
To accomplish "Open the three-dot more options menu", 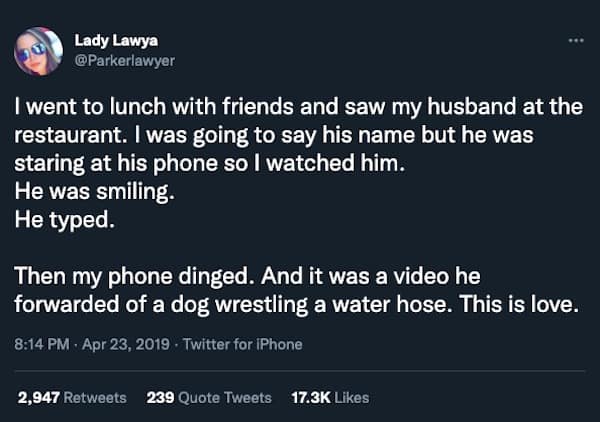I will [574, 40].
